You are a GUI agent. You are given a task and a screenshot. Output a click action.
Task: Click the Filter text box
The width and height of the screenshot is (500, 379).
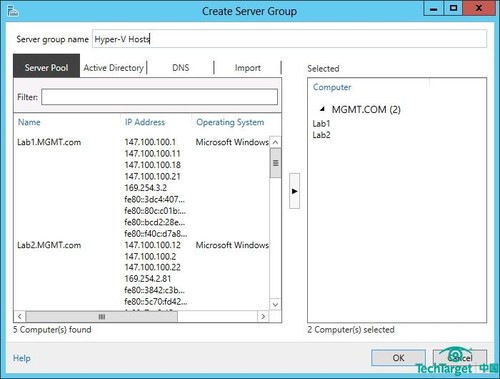[x=159, y=97]
